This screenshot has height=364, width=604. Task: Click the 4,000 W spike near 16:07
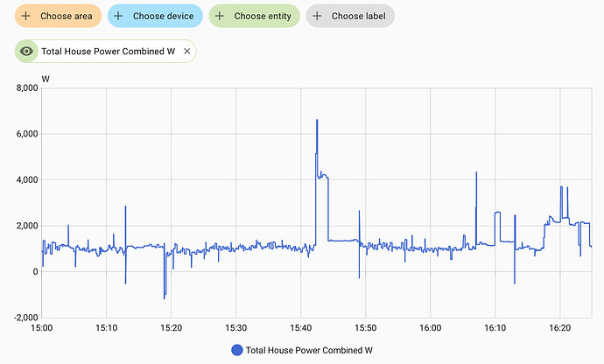(x=476, y=173)
